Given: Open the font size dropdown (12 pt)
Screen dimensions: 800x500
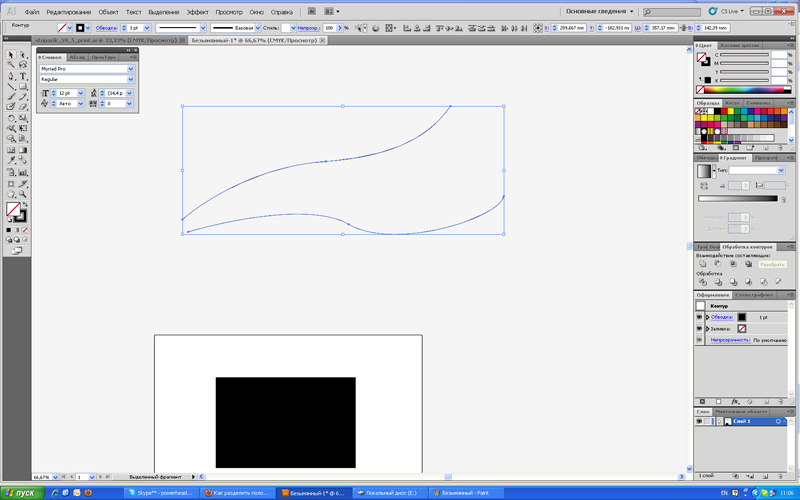Looking at the screenshot, I should click(x=81, y=93).
